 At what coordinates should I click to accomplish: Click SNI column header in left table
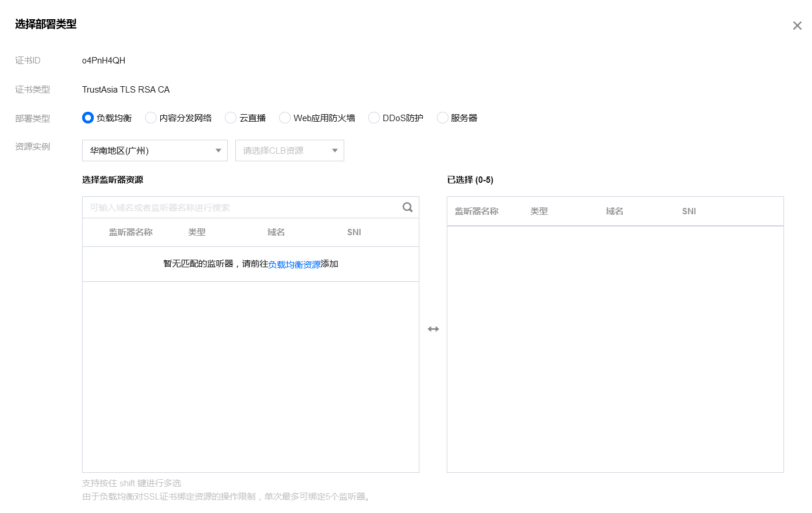354,232
